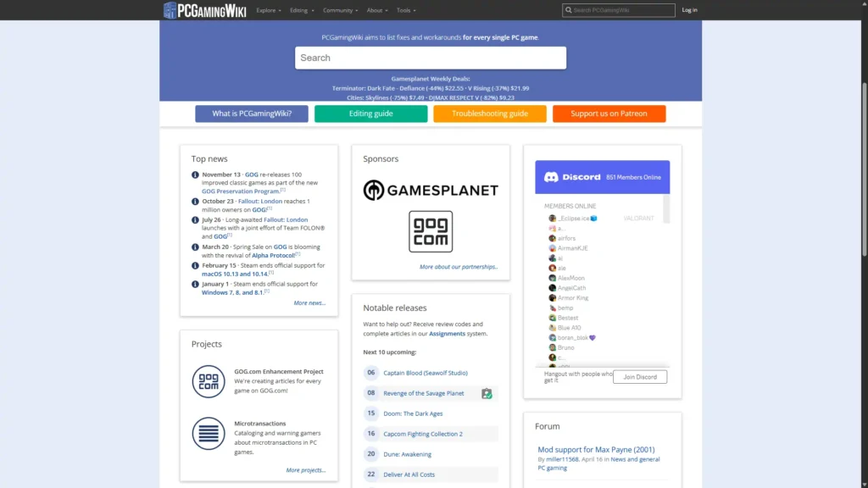Click info icon next to November 13 news
The image size is (868, 488).
(x=196, y=175)
